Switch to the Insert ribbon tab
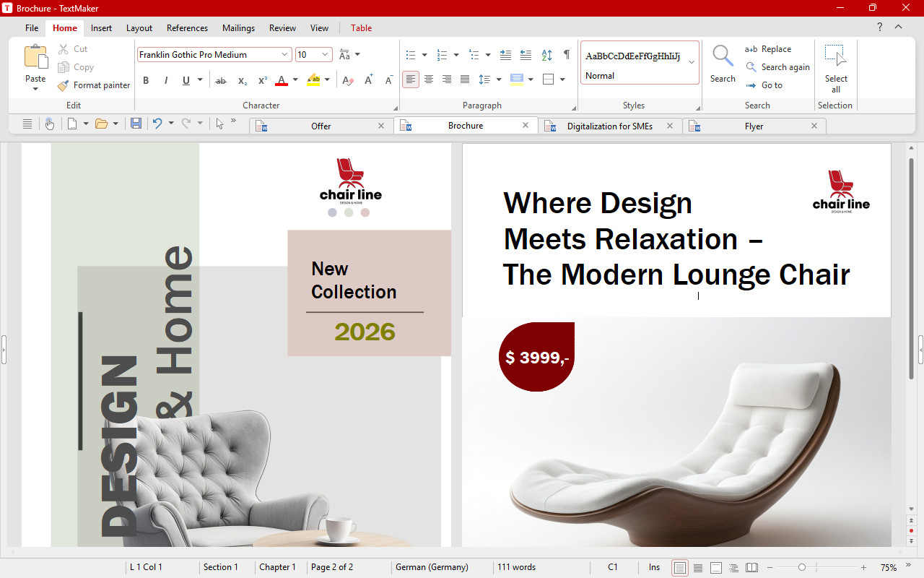The width and height of the screenshot is (924, 578). coord(101,28)
